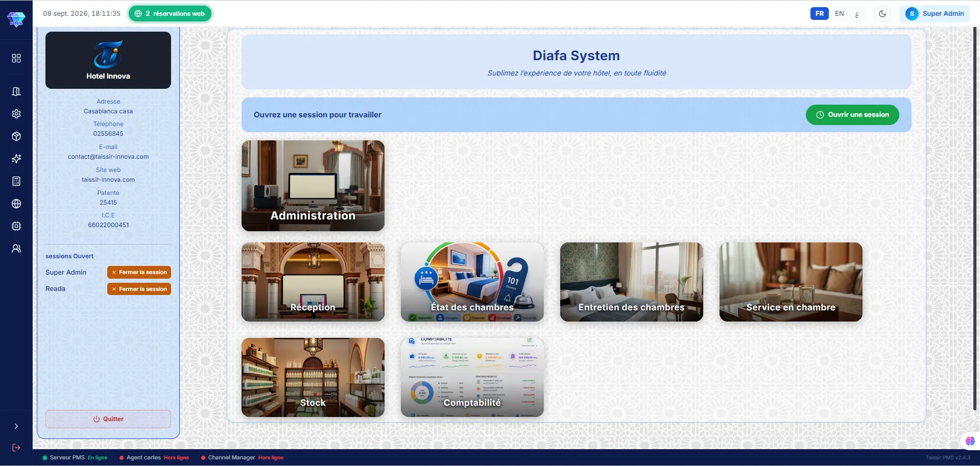Open the Administration module tile
Viewport: 980px width, 466px height.
(313, 186)
